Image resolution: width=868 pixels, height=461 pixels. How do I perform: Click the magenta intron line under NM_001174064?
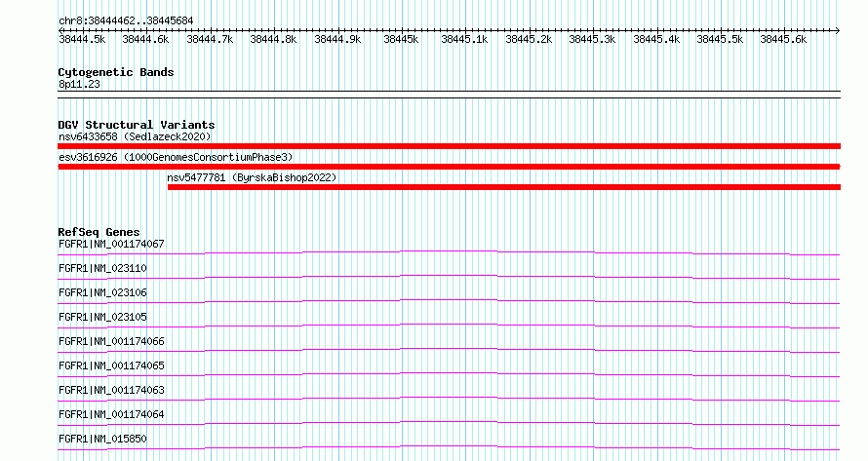[x=449, y=422]
